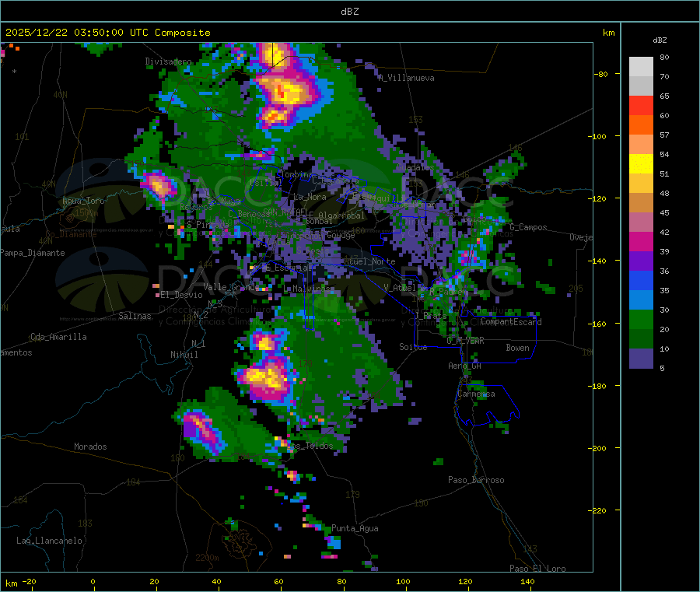Viewport: 700px width, 592px height.
Task: Click the Paso_Barroso label
Action: tap(476, 480)
